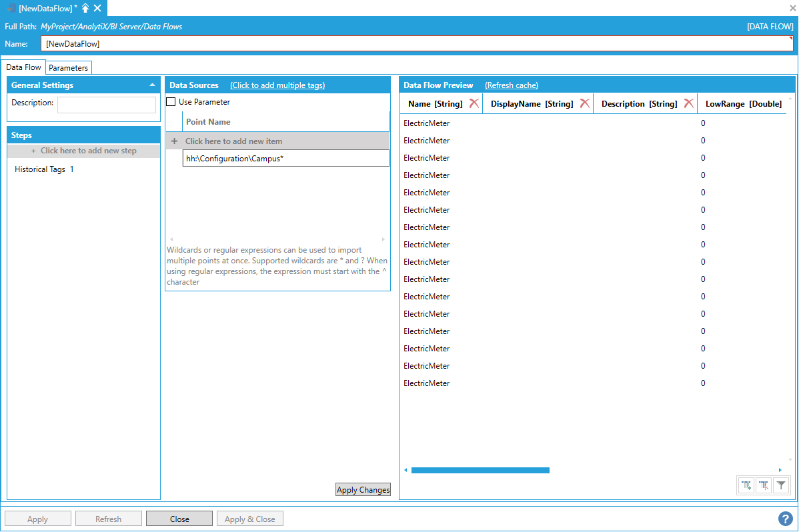Screen dimensions: 799x532
Task: Click the up arrow icon on NewDataFlow tab
Action: coord(85,7)
